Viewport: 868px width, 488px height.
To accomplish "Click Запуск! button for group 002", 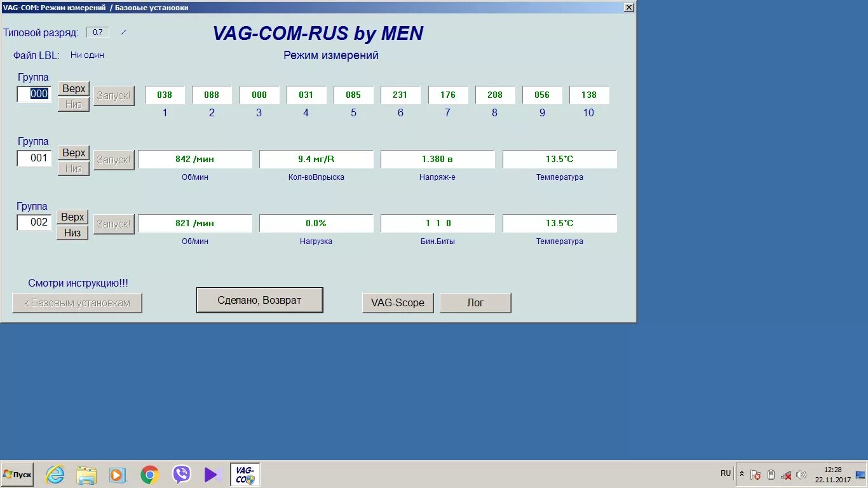I will click(x=114, y=224).
